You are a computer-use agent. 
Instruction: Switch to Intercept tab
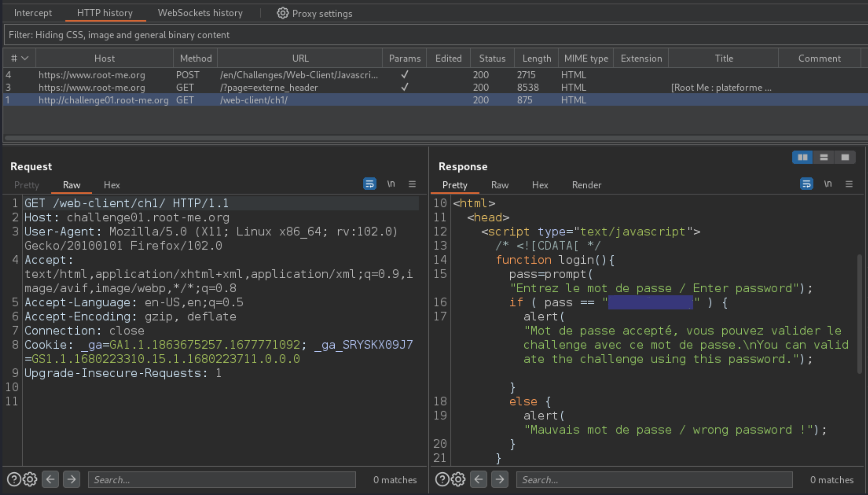[33, 13]
